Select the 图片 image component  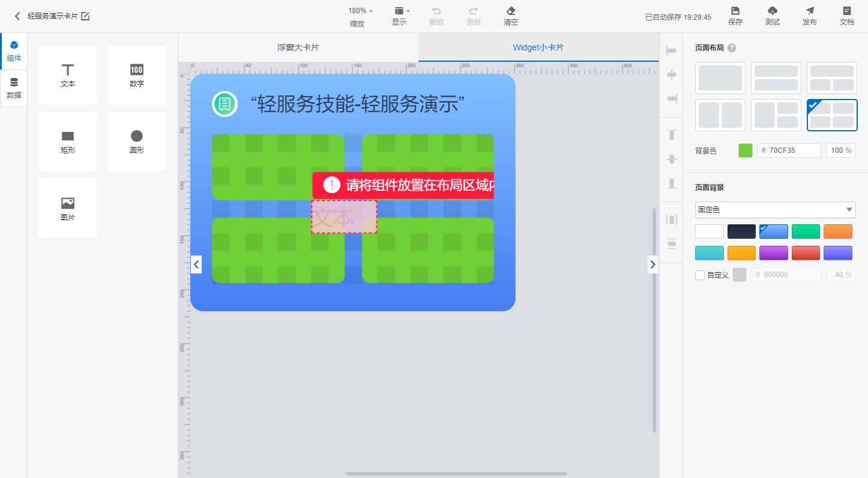[x=68, y=208]
